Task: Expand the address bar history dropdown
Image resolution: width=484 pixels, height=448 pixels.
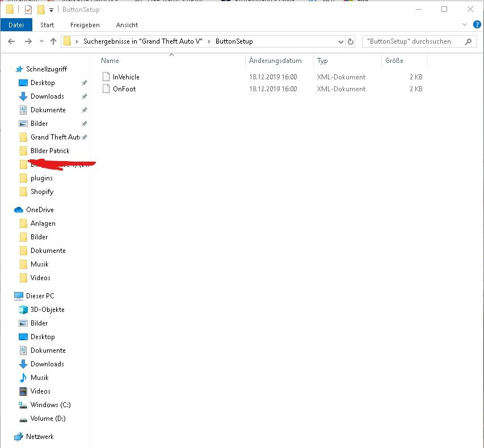Action: (x=341, y=41)
